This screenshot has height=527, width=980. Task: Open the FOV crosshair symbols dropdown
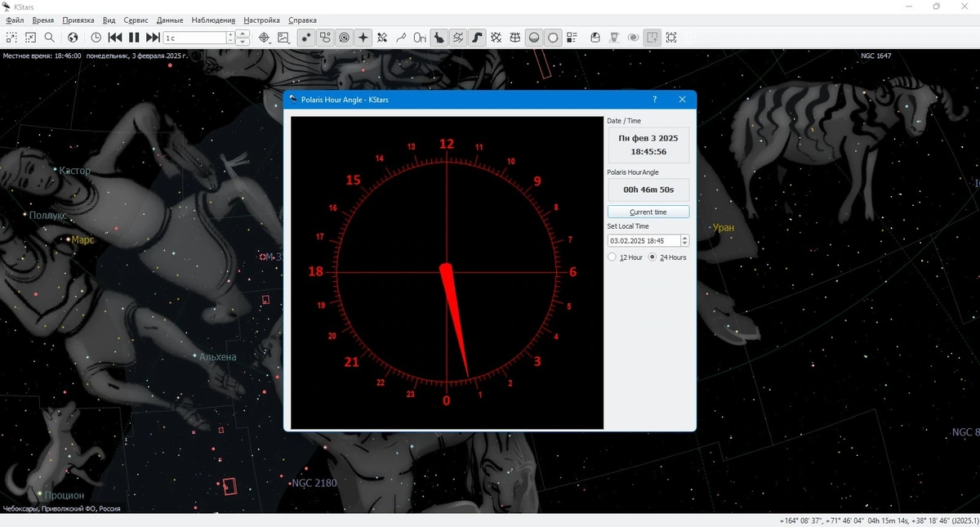click(265, 38)
